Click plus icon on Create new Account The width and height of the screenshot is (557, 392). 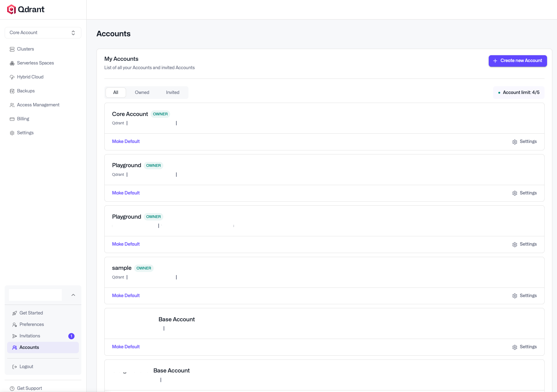coord(495,61)
